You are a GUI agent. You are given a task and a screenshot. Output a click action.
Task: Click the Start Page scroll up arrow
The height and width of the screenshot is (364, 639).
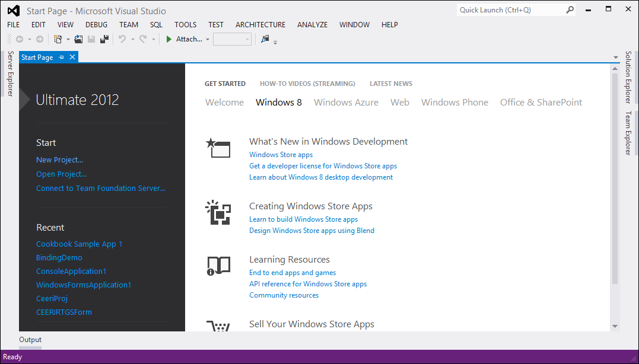click(x=615, y=68)
